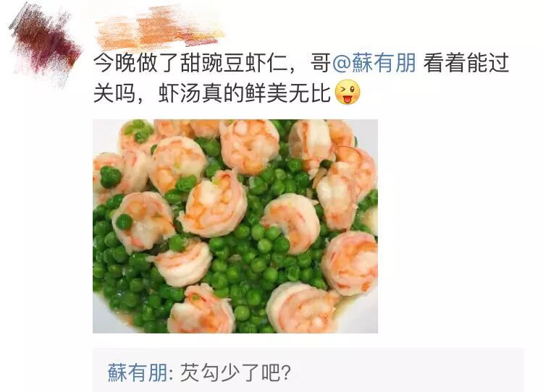Click empty gray area of reply box
This screenshot has height=392, width=543.
(408, 372)
